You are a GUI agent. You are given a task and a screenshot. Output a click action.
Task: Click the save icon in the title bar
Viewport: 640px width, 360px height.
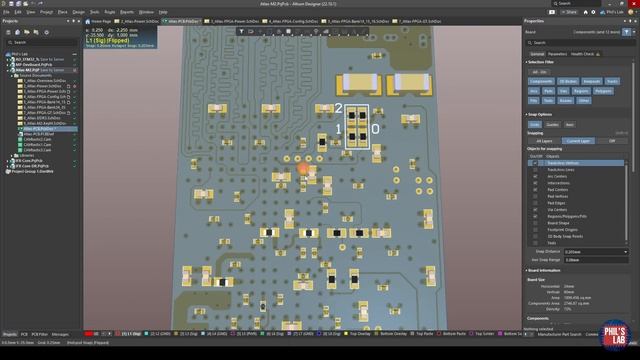point(11,3)
